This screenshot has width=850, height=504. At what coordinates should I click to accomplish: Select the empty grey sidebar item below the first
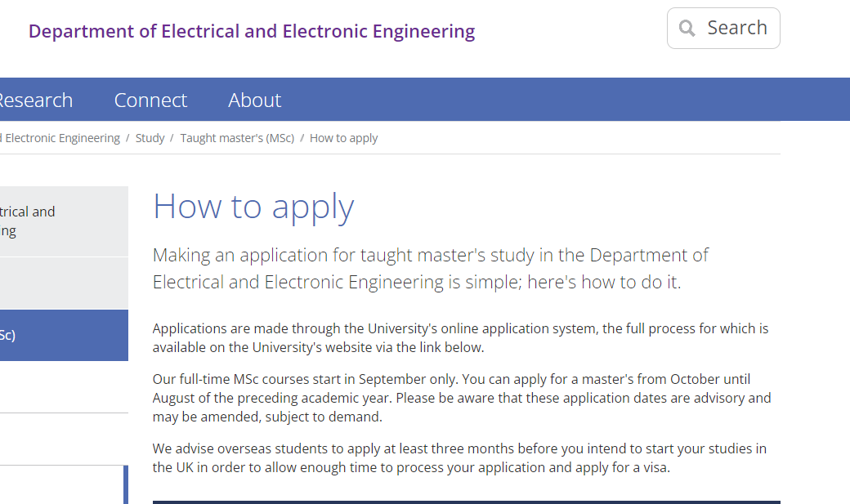tap(64, 283)
